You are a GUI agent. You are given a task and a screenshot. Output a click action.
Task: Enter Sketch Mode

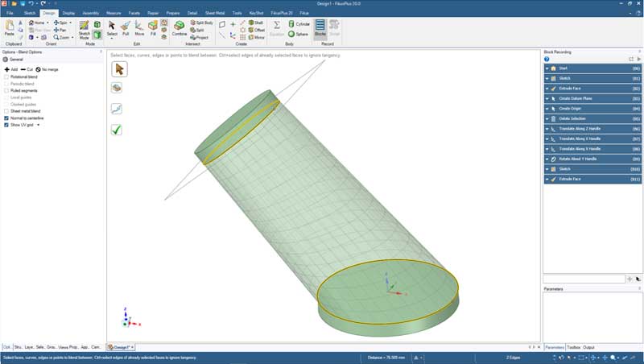pyautogui.click(x=84, y=28)
